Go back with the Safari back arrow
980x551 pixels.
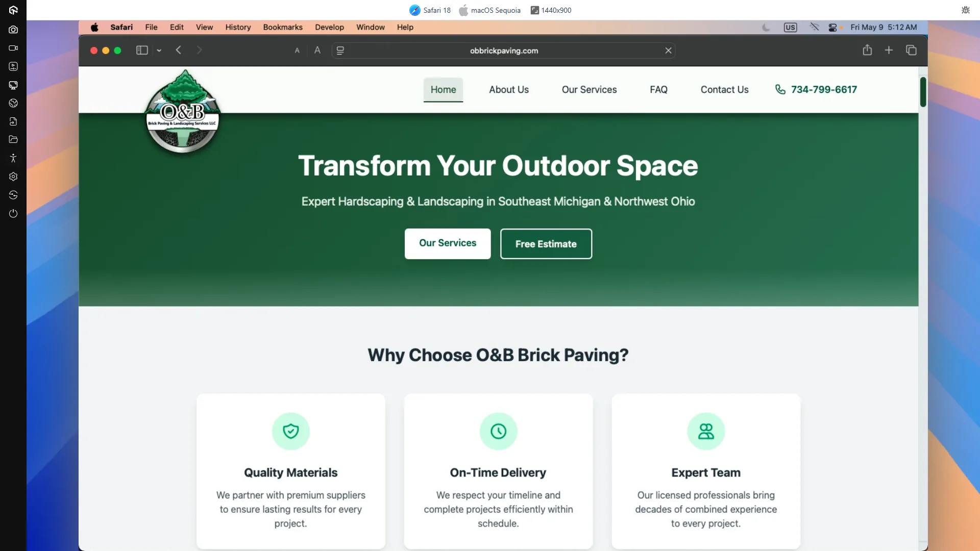coord(179,50)
